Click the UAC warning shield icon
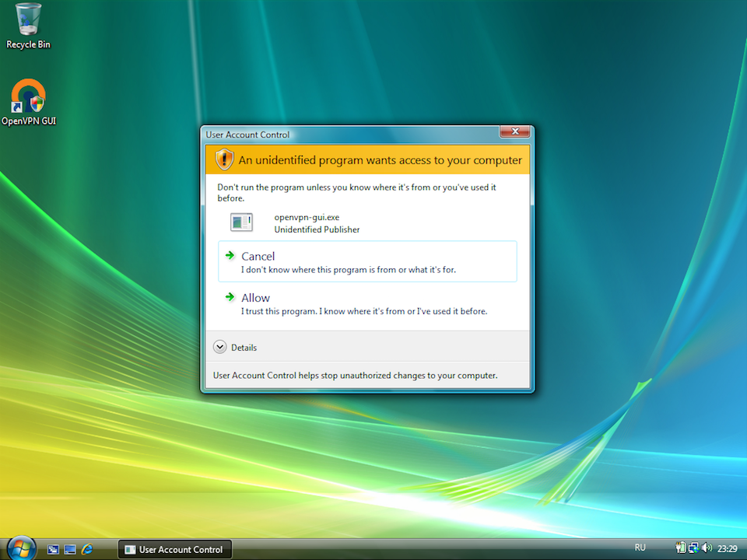The height and width of the screenshot is (560, 747). [x=224, y=159]
